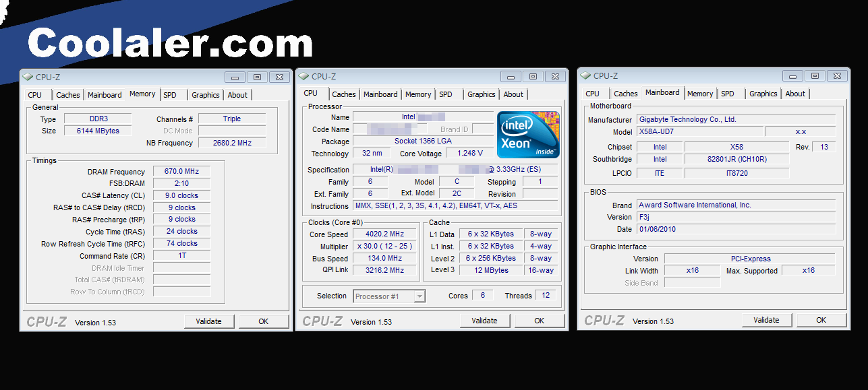Select SPD tab in CPU window
The height and width of the screenshot is (390, 868).
(x=446, y=94)
